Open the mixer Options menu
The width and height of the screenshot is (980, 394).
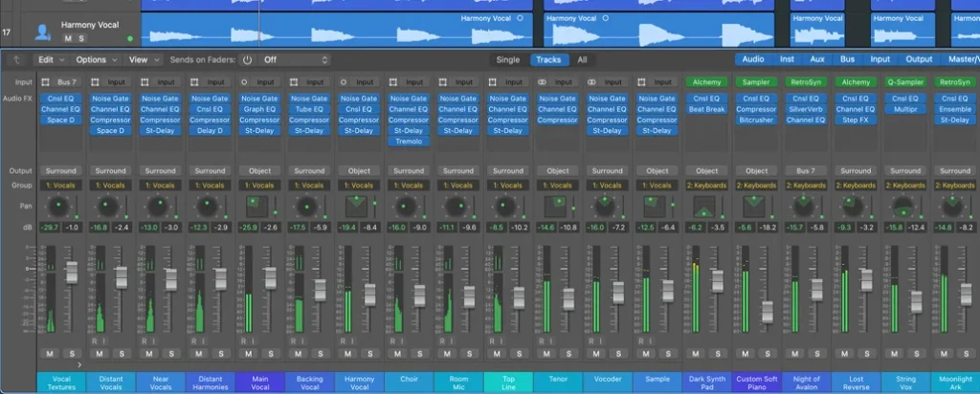[x=97, y=60]
